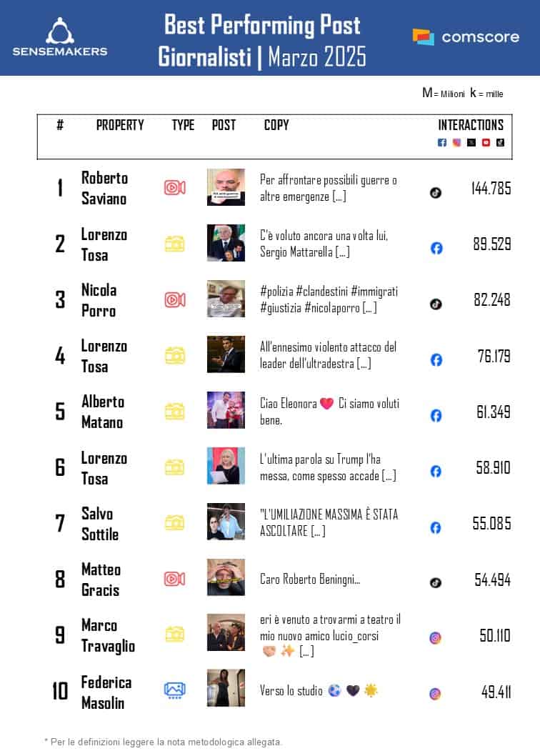Click YouTube icon under Interactions header
This screenshot has width=540, height=756.
click(x=486, y=142)
